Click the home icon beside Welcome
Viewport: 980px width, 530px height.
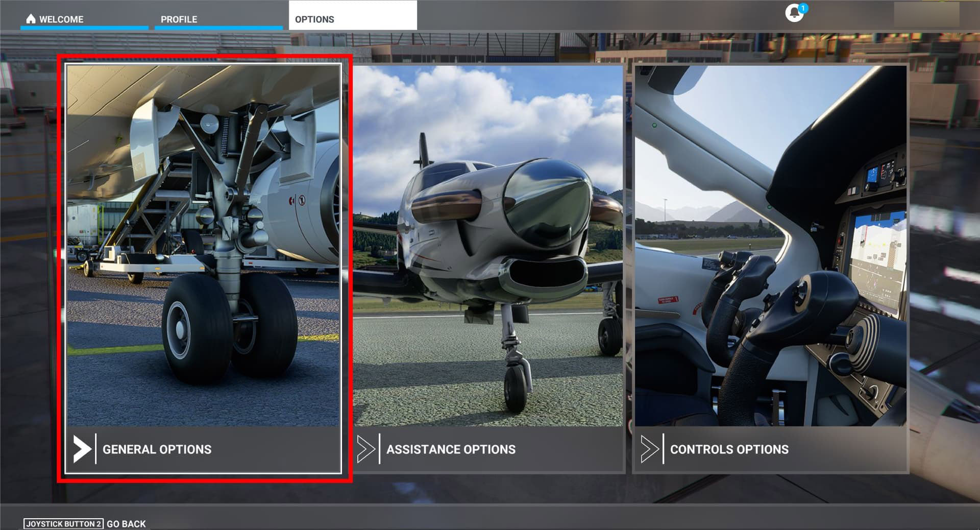[31, 19]
